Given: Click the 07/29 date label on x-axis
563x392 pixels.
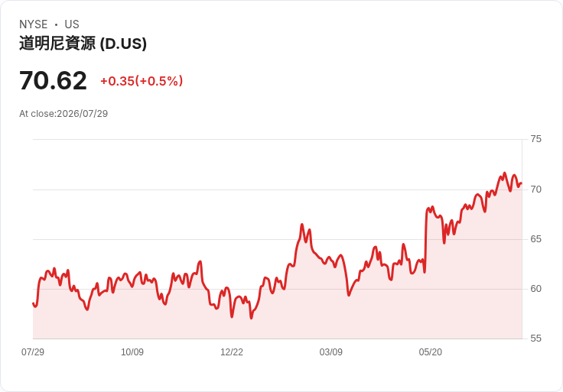Looking at the screenshot, I should (33, 352).
